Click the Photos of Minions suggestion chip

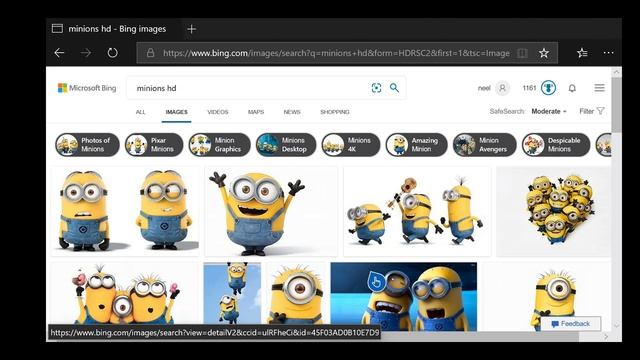[x=87, y=144]
